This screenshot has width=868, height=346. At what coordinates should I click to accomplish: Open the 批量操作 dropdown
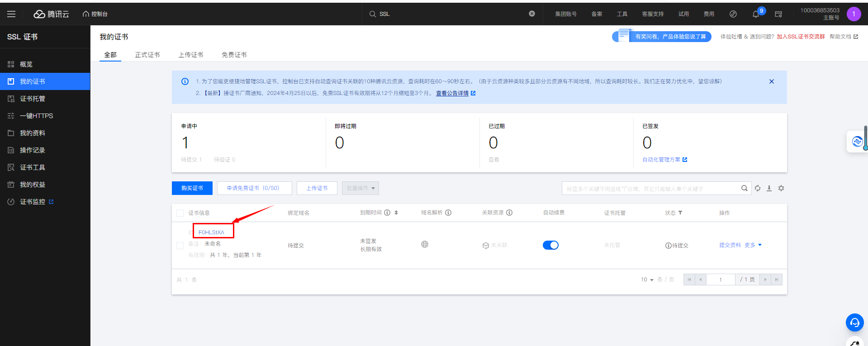point(360,188)
